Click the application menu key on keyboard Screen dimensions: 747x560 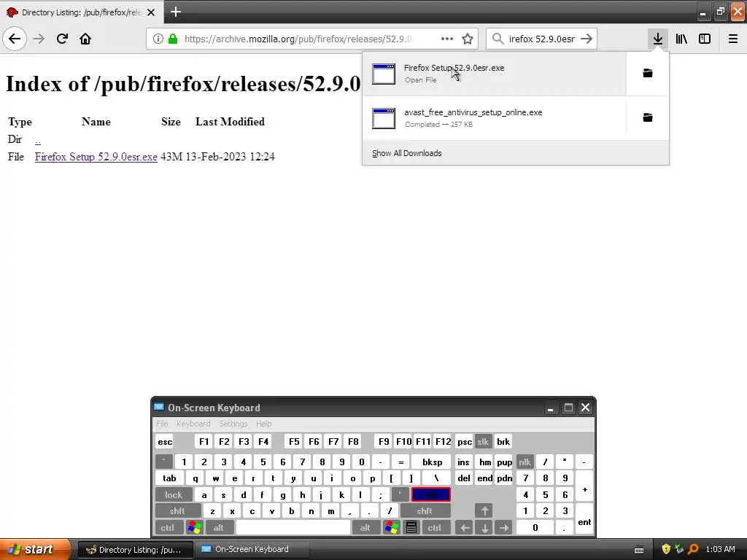[x=411, y=528]
